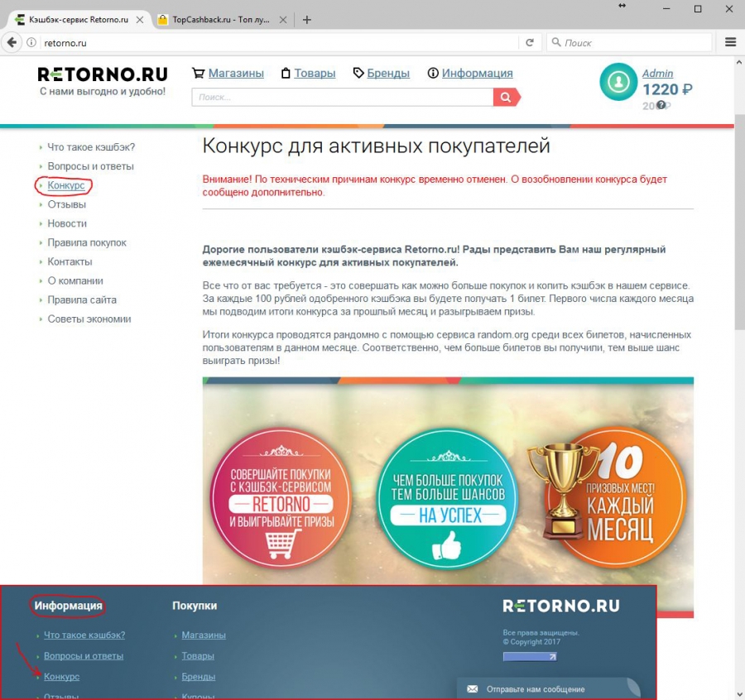745x700 pixels.
Task: Open the Товары menu link
Action: point(315,73)
